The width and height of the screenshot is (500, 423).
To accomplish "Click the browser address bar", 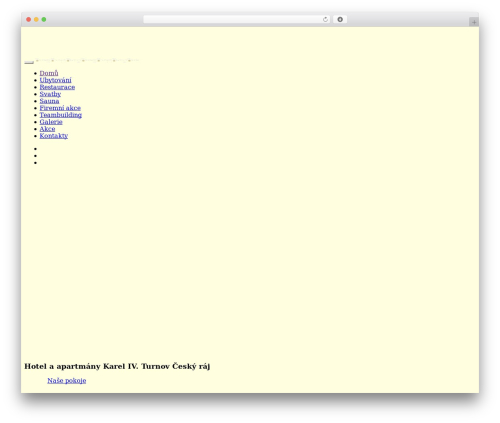I will [237, 19].
